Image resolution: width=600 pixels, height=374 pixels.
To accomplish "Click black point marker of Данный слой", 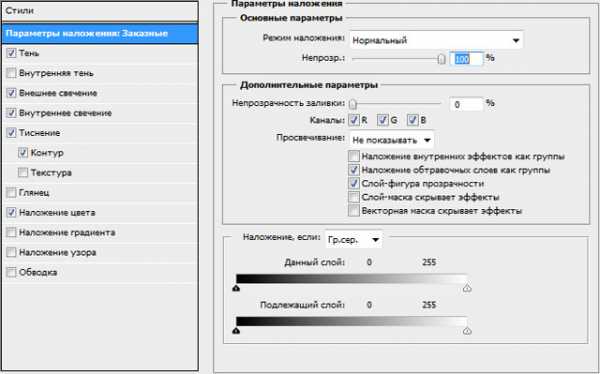I will pos(236,288).
